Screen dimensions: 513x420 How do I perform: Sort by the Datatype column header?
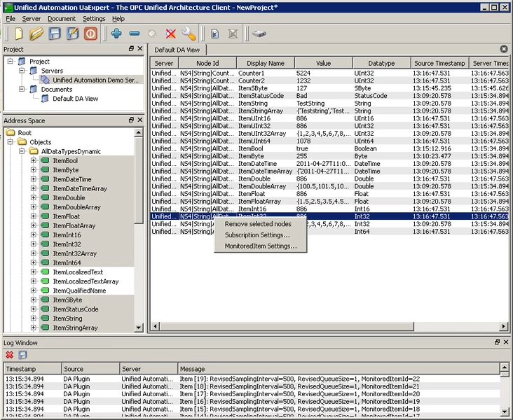click(382, 63)
